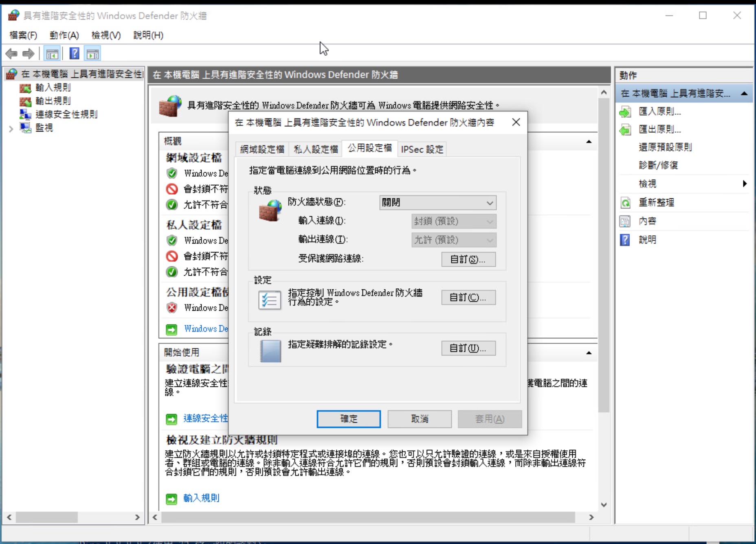Click 還原預設原則 action
The width and height of the screenshot is (756, 544).
[665, 147]
